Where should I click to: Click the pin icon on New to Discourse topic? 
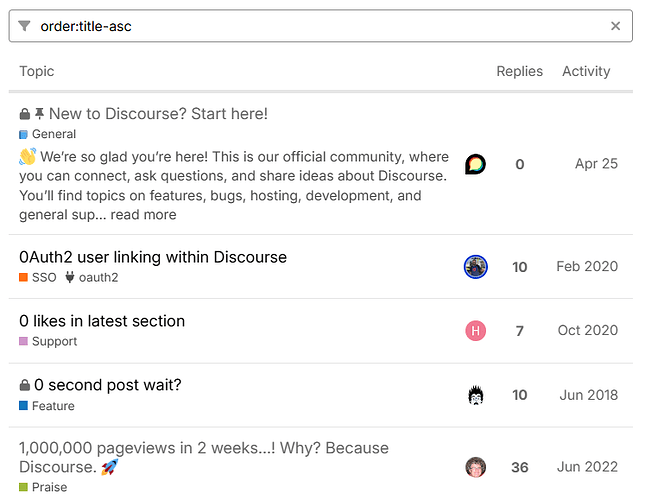coord(39,113)
